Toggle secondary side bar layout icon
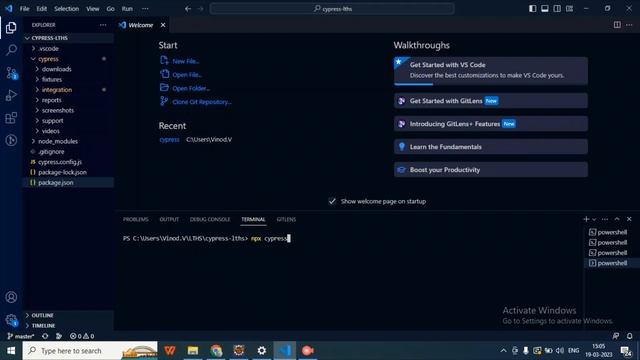Viewport: 640px width, 360px height. pos(557,9)
